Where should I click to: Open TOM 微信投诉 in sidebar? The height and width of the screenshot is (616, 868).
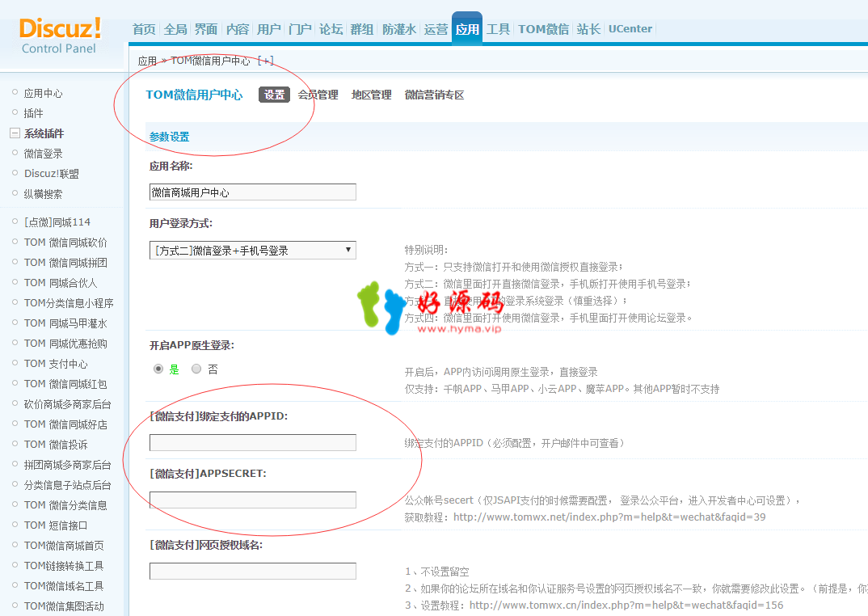pos(55,445)
